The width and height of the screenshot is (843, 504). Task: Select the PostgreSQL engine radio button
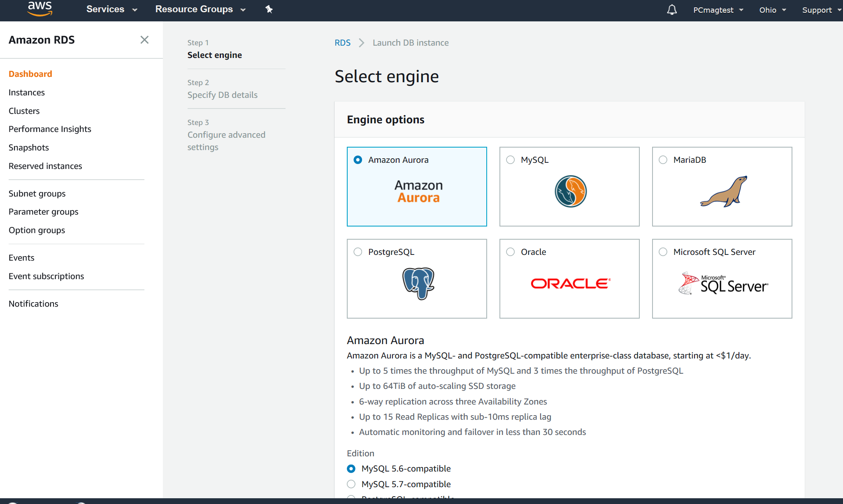(358, 252)
